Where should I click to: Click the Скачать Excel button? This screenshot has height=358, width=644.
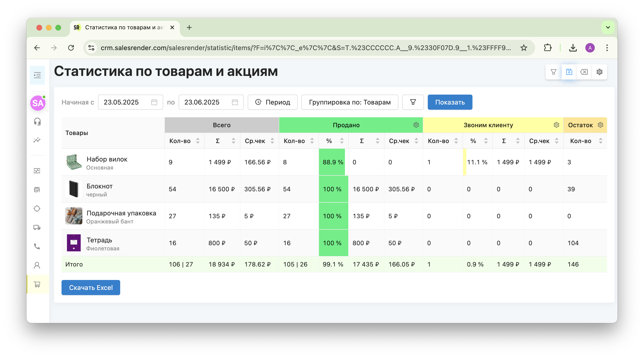pos(91,288)
